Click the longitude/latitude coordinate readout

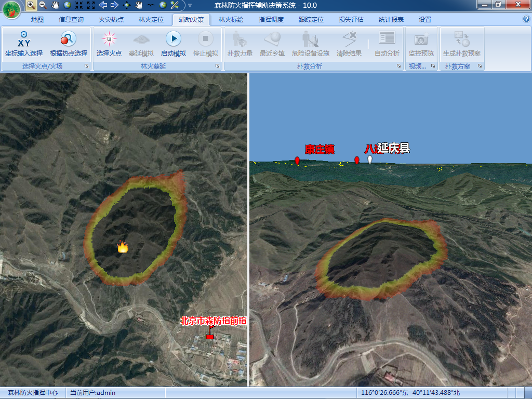point(410,393)
